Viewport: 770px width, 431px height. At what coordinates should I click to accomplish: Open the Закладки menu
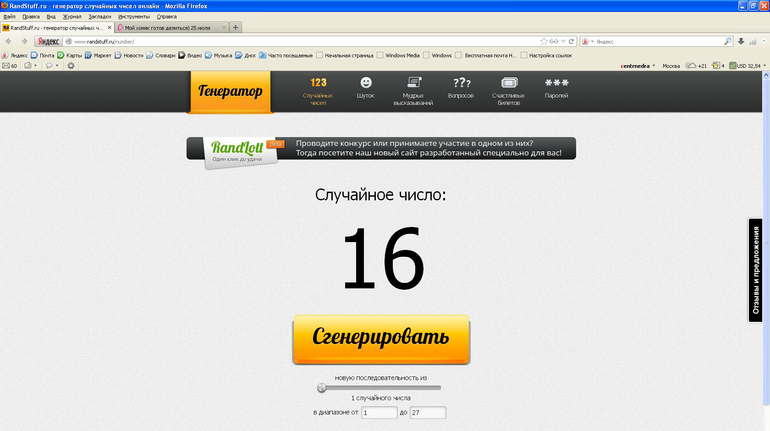point(100,17)
